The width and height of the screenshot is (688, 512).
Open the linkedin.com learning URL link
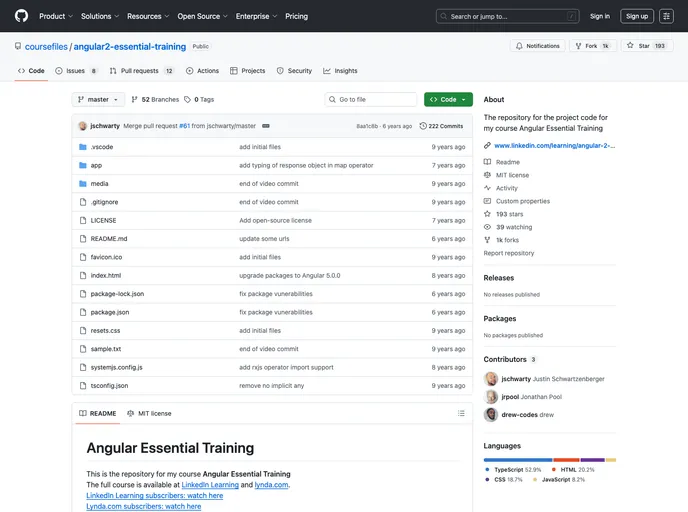pos(555,145)
